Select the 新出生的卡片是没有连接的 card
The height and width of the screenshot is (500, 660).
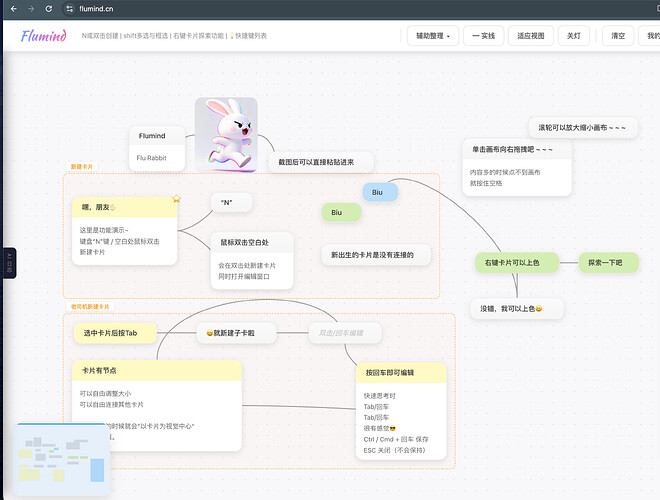pos(376,255)
